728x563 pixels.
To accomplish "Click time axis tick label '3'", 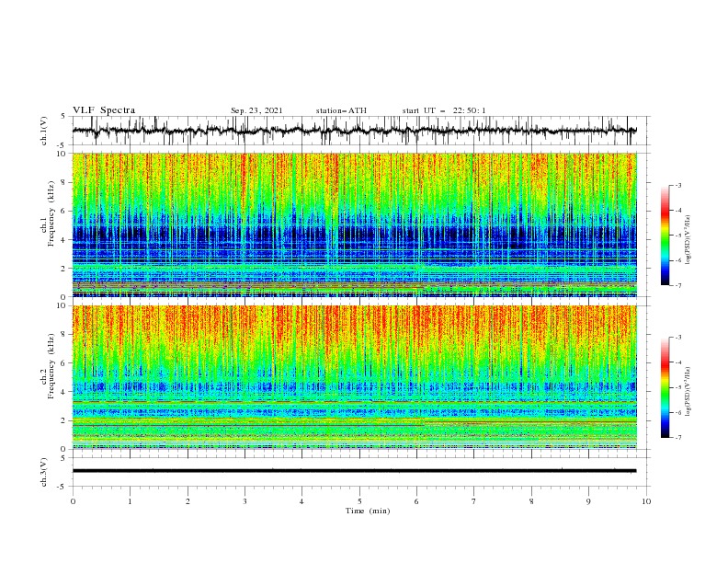I will (245, 501).
